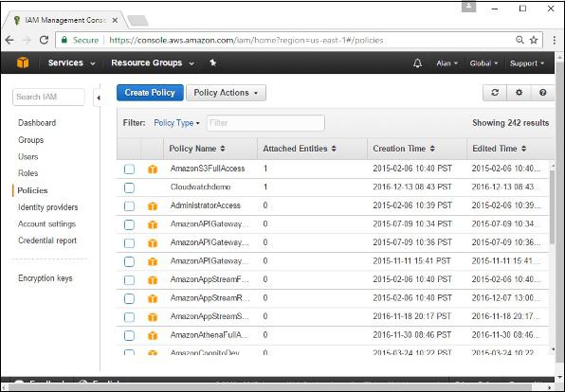Open the Policy Type filter dropdown
This screenshot has width=565, height=392.
point(176,123)
